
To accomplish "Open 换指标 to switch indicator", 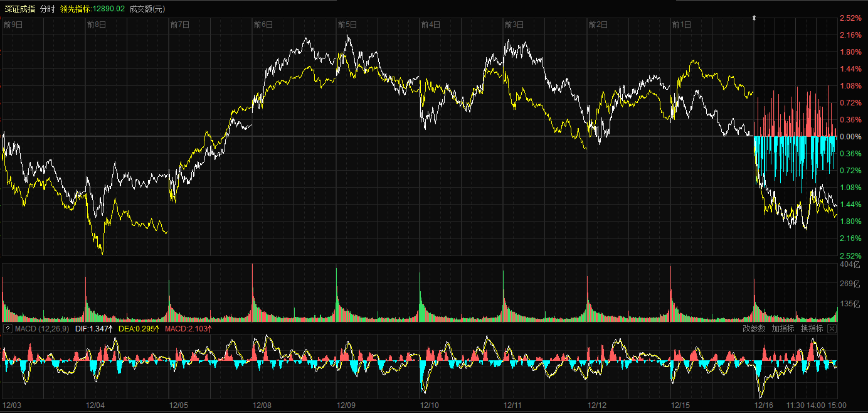I will tap(812, 328).
